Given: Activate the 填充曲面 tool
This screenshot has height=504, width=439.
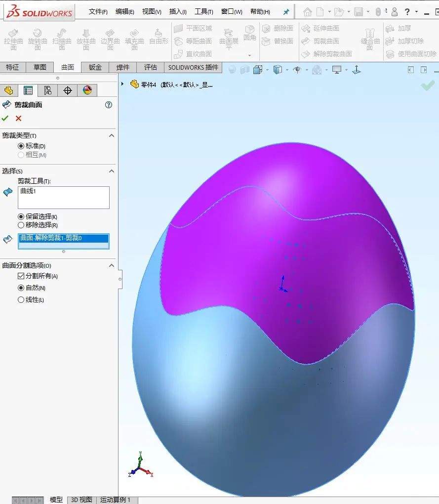Looking at the screenshot, I should [x=134, y=40].
